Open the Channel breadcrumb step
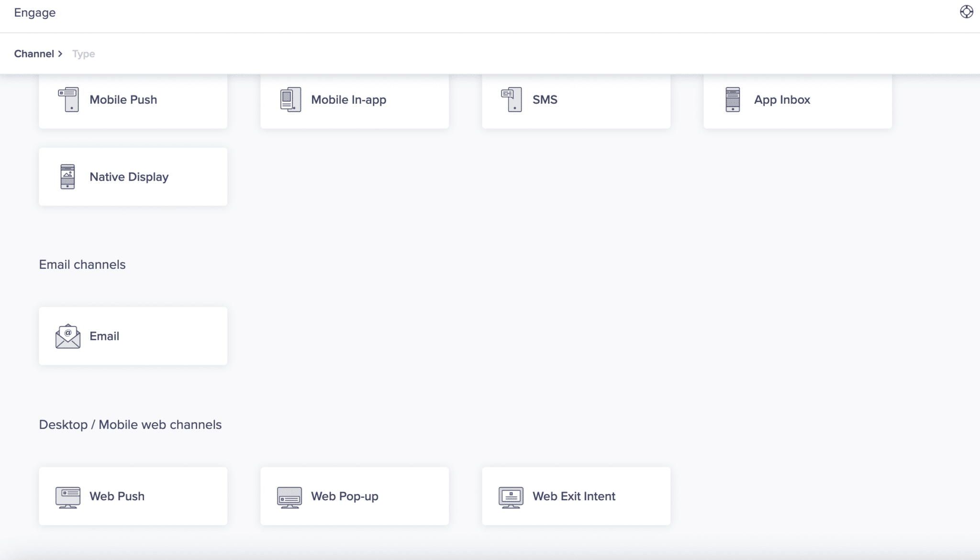Screen dimensions: 980x560 click(x=33, y=54)
